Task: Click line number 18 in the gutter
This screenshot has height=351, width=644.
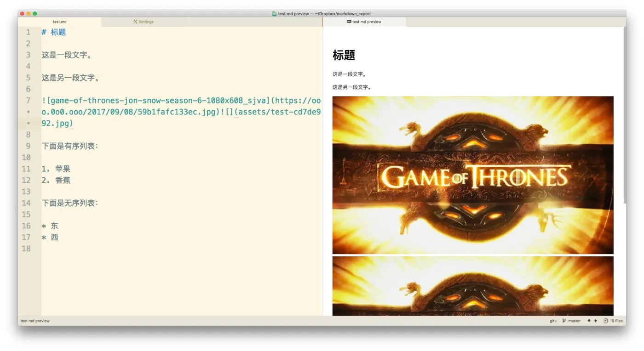Action: 26,249
